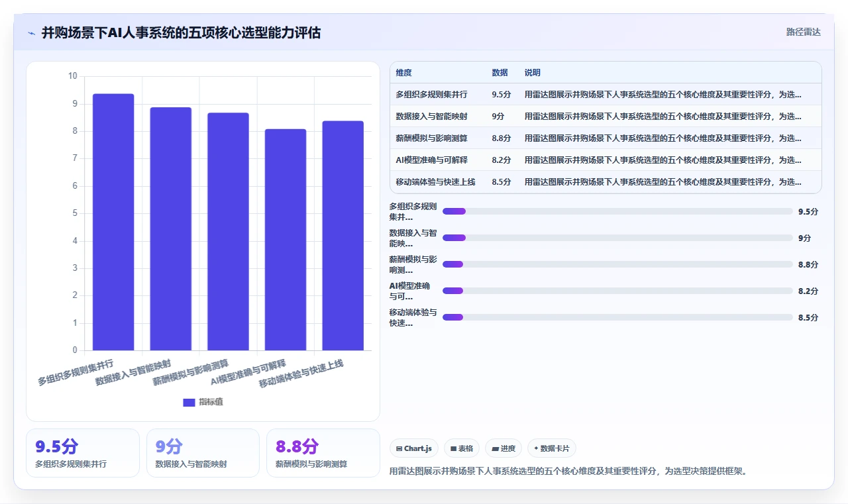
Task: Click the page title 并购场景下AI人事系统
Action: point(181,32)
